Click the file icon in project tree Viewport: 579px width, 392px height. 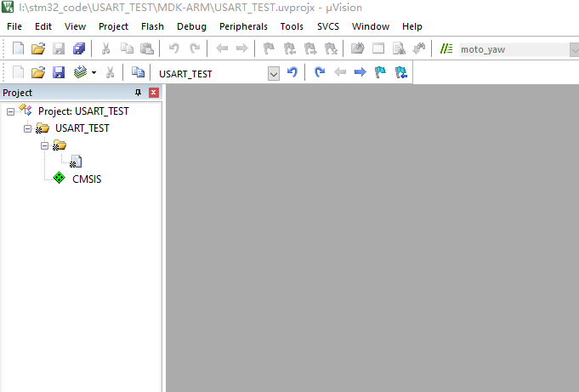pos(76,162)
